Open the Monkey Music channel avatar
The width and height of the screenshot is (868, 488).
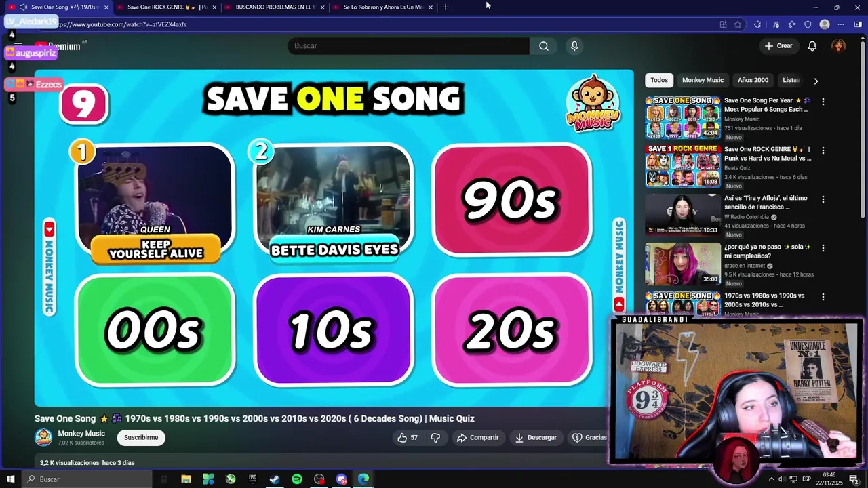click(x=43, y=438)
